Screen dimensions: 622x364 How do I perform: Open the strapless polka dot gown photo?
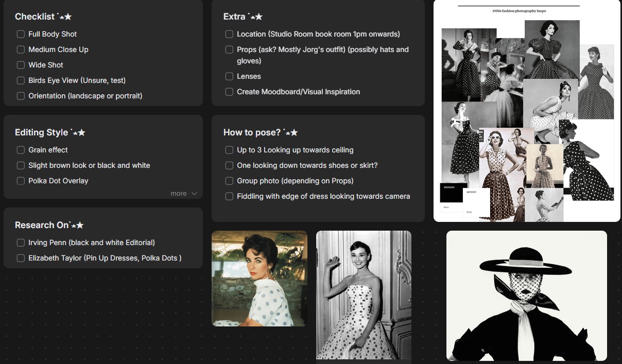pyautogui.click(x=364, y=294)
